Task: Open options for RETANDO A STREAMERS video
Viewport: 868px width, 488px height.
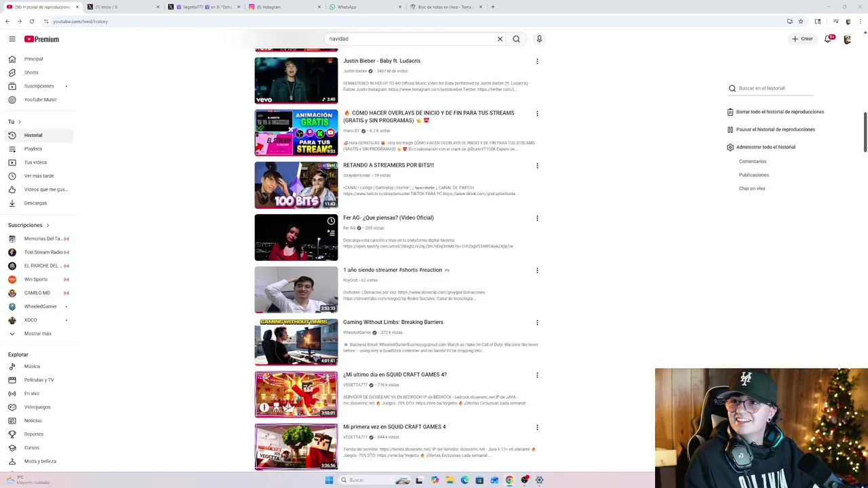Action: point(537,165)
